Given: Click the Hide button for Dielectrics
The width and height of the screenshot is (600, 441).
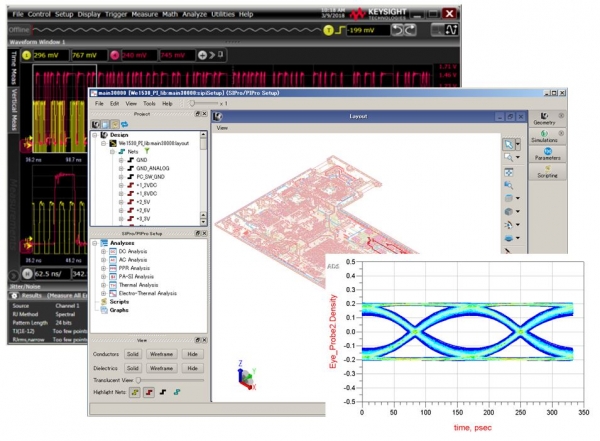Looking at the screenshot, I should click(x=193, y=367).
